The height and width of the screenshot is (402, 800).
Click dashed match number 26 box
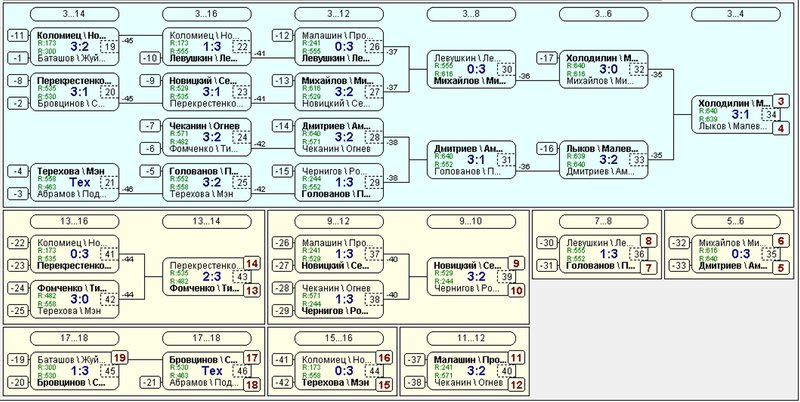tap(372, 47)
